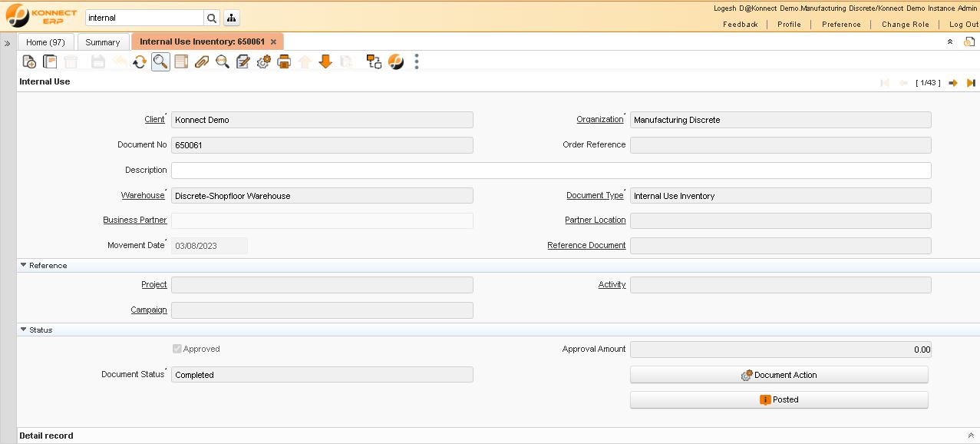The image size is (980, 444).
Task: Click the Refresh toolbar icon with circular arrows
Action: pos(140,62)
